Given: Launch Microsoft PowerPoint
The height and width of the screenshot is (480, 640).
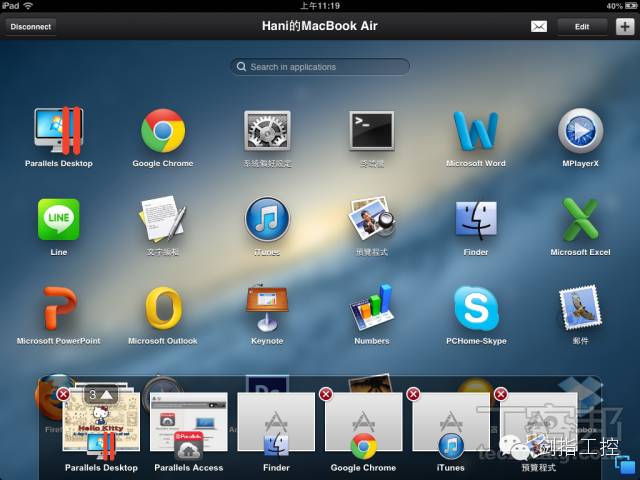Looking at the screenshot, I should pyautogui.click(x=59, y=309).
